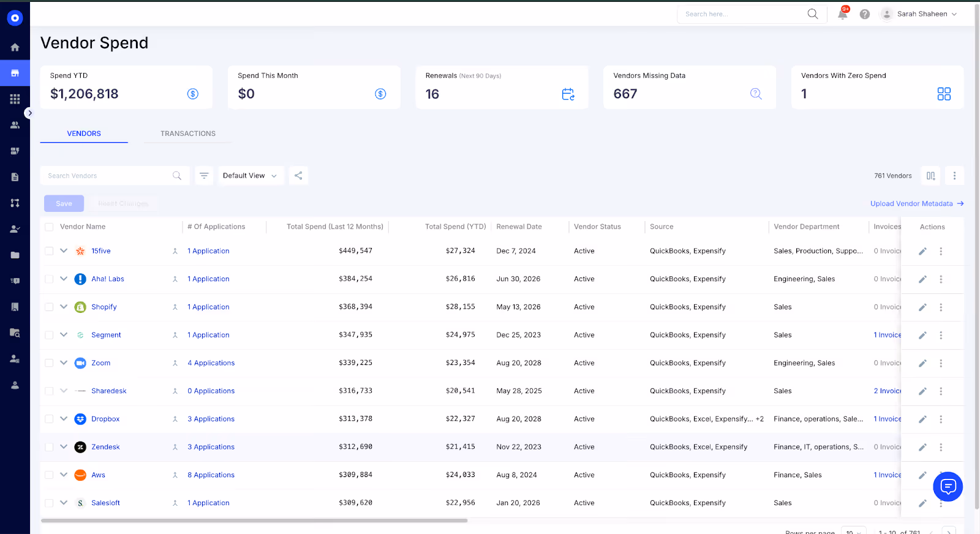Open the apps grid icon in sidebar
980x534 pixels.
point(15,99)
